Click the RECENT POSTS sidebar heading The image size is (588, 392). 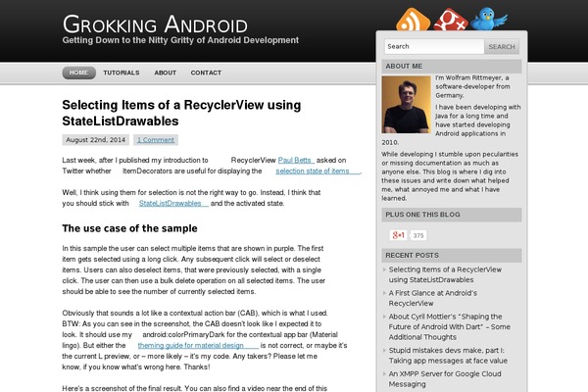(452, 256)
